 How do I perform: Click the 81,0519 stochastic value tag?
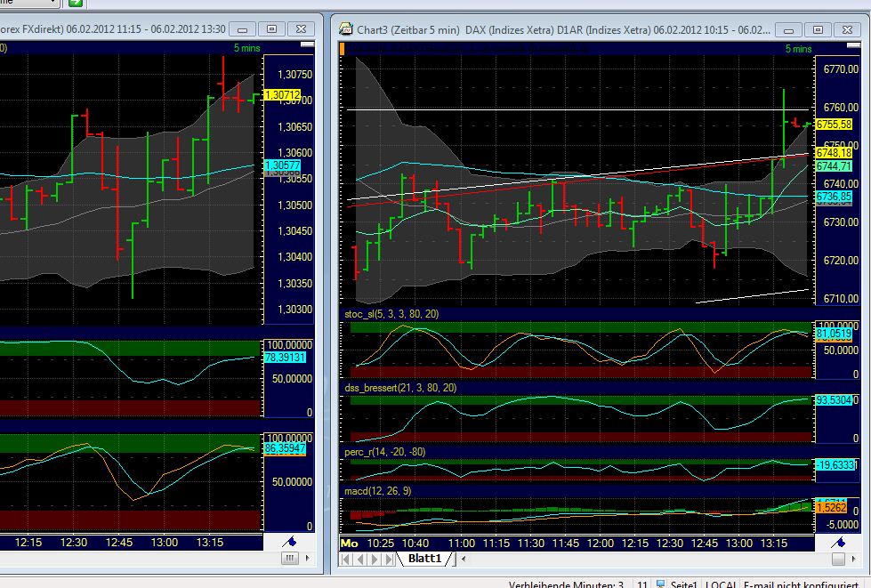point(834,334)
